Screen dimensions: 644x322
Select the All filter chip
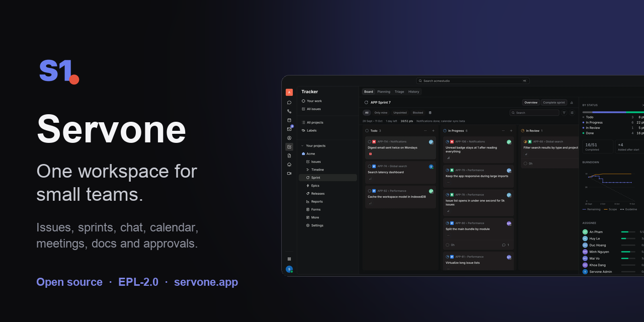(367, 113)
